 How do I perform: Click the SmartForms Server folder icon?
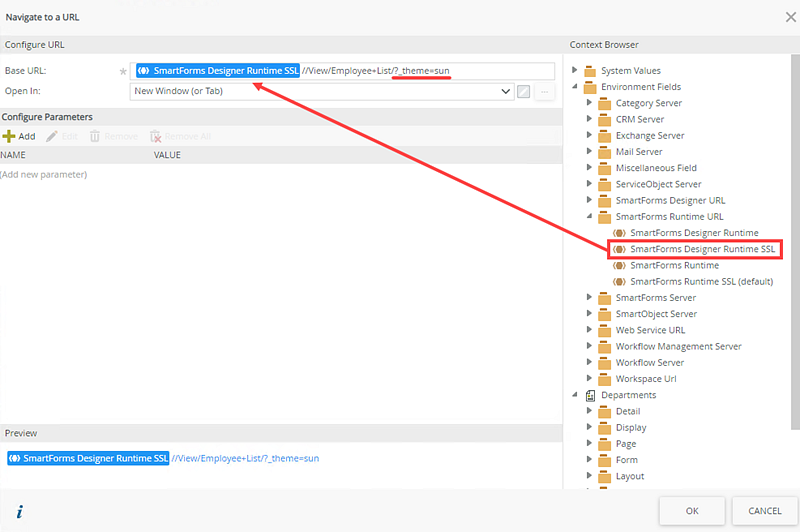click(x=605, y=298)
